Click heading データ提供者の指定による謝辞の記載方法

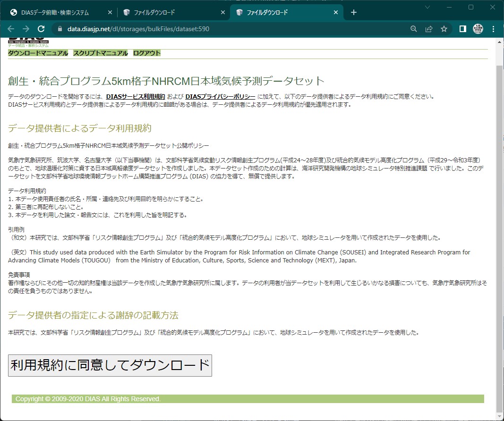click(x=93, y=315)
